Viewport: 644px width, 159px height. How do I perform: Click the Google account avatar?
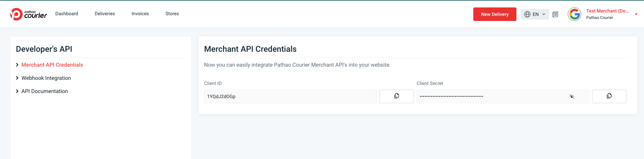tap(575, 14)
